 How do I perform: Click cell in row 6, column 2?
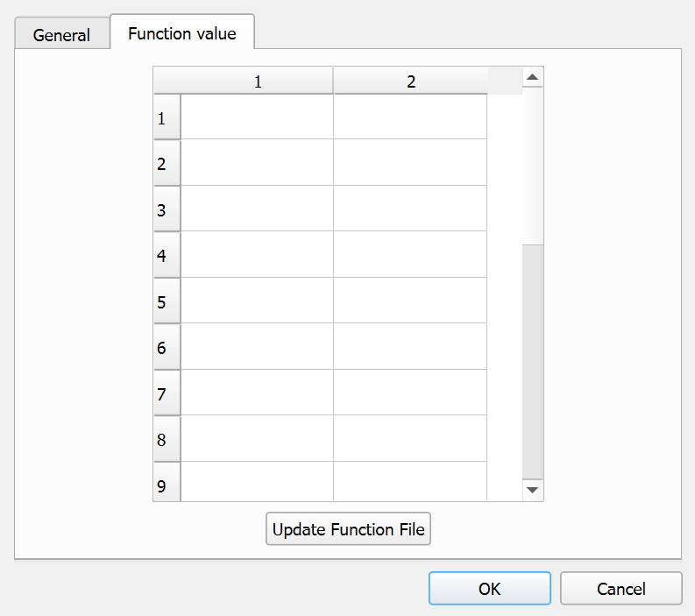pos(410,347)
